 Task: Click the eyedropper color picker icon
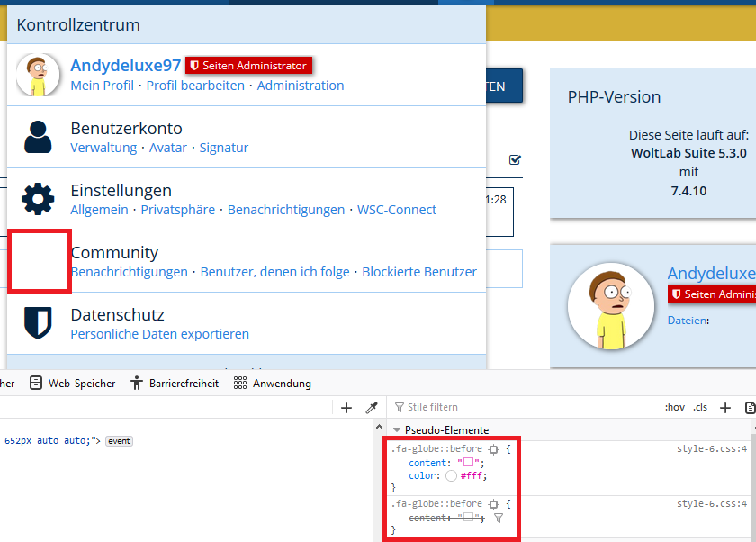pyautogui.click(x=371, y=408)
